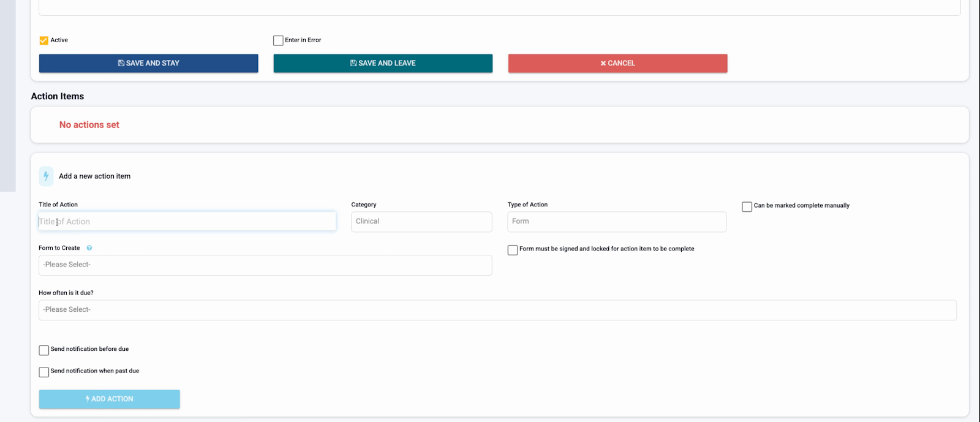Toggle Send notification when past due
Screen dimensions: 980x422
[x=44, y=372]
